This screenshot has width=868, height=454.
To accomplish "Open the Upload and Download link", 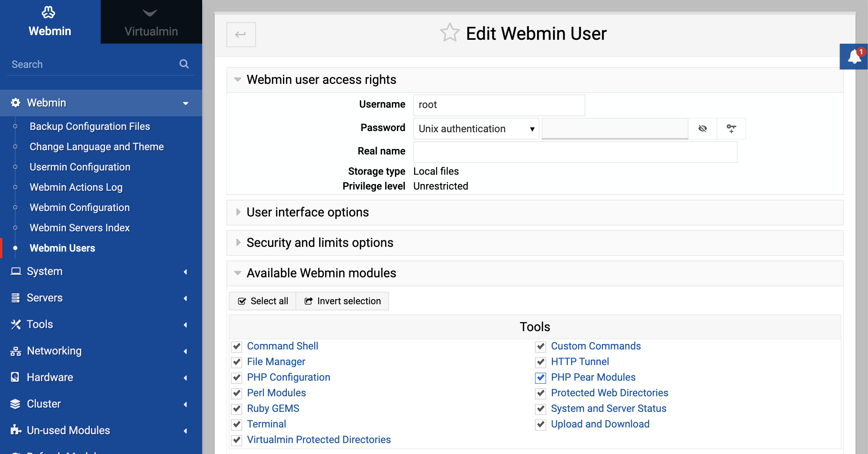I will [600, 424].
